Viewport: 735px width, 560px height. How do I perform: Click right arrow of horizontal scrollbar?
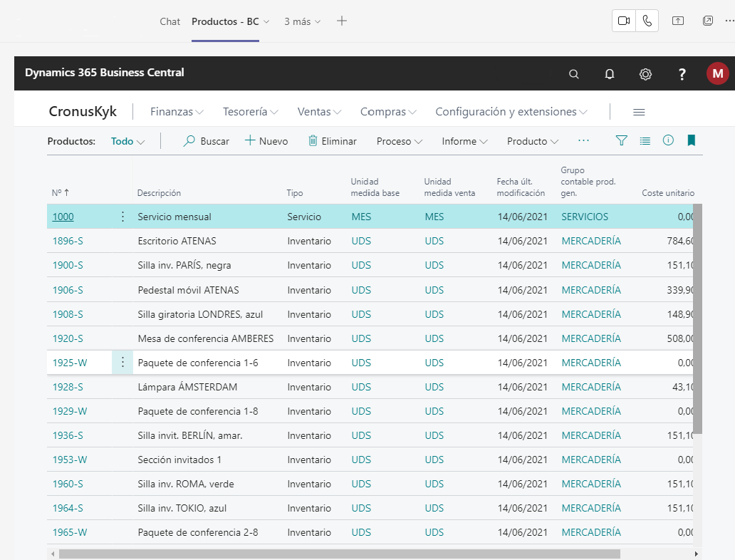(697, 554)
